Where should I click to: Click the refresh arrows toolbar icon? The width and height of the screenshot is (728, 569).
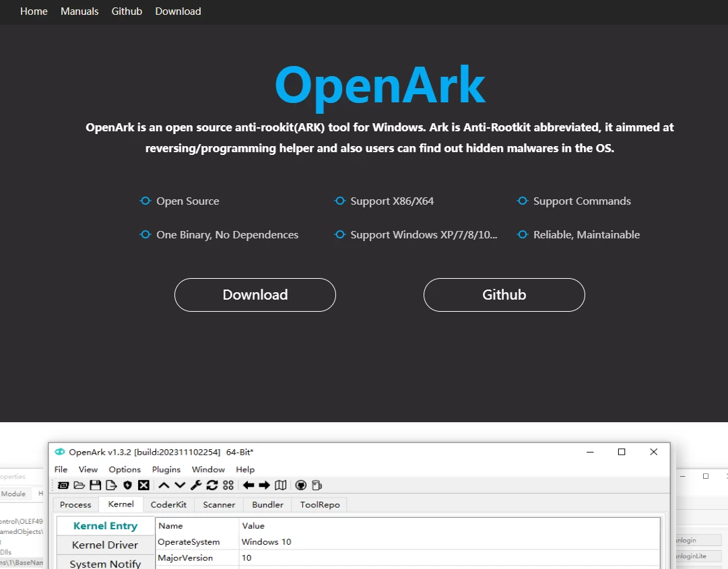click(x=212, y=486)
